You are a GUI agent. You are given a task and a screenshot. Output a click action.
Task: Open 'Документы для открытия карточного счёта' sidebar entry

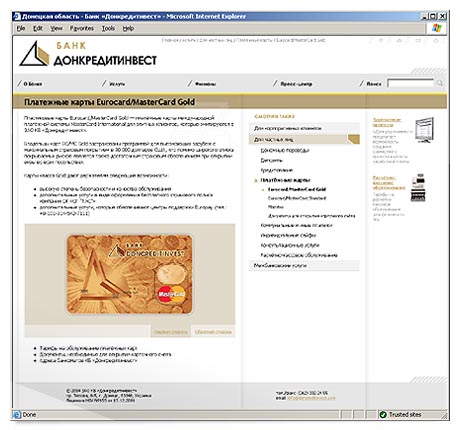[x=311, y=216]
